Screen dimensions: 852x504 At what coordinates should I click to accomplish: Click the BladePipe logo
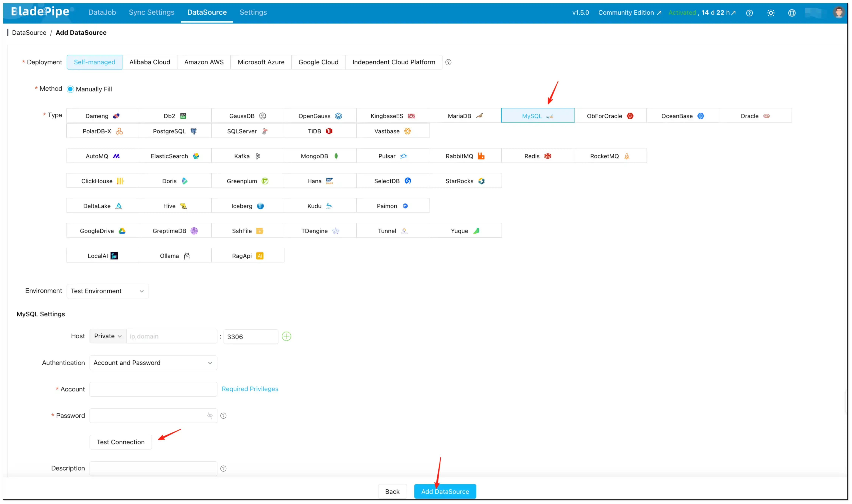[x=40, y=12]
